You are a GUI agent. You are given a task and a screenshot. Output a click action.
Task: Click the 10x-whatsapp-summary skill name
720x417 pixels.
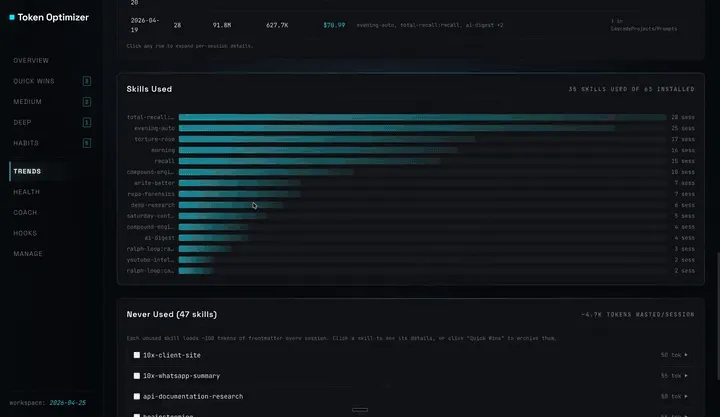point(181,376)
